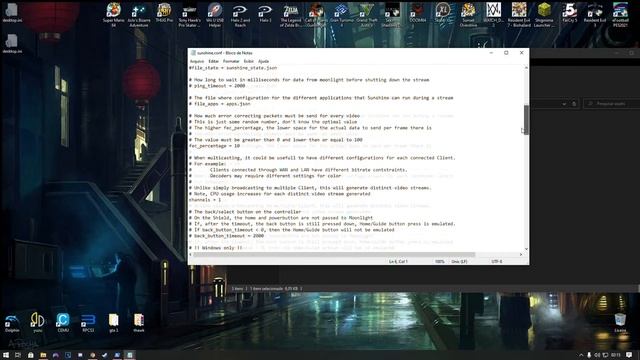Click the taskbar clock
This screenshot has width=640, height=360.
click(x=616, y=355)
